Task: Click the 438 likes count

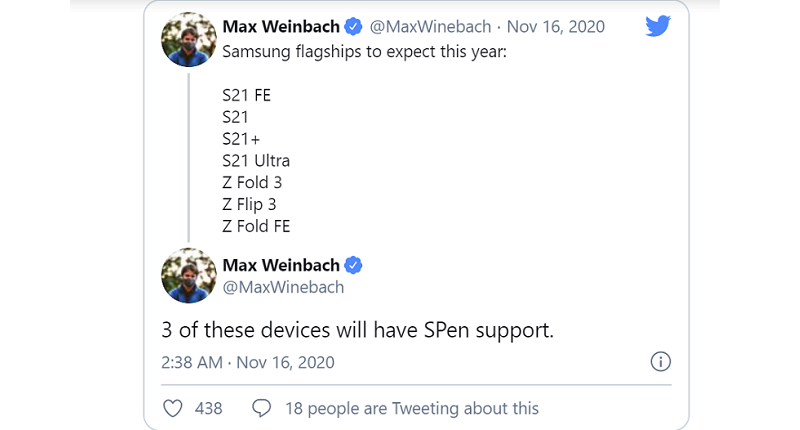Action: click(x=209, y=409)
